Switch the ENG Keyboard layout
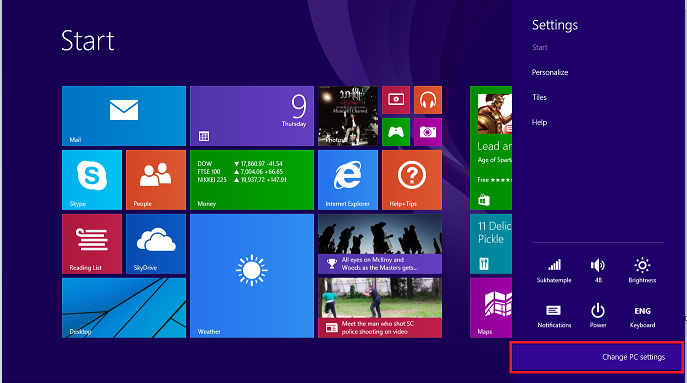687x383 pixels. [642, 316]
